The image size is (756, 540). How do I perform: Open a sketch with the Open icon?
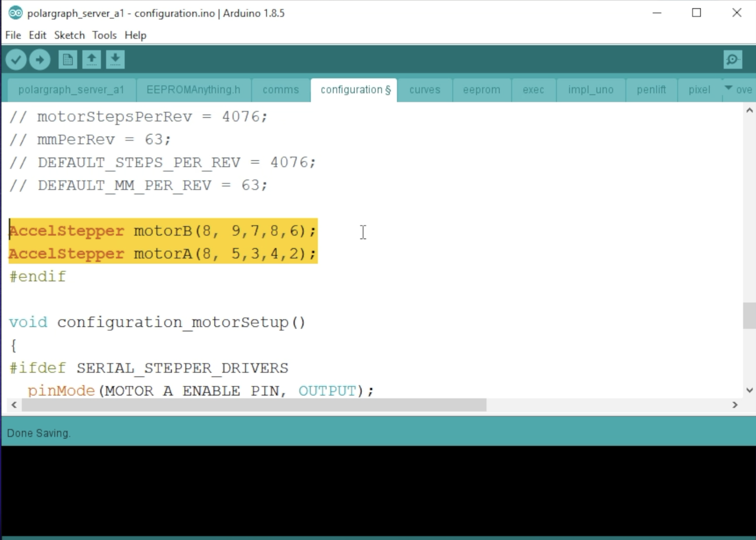pos(91,60)
